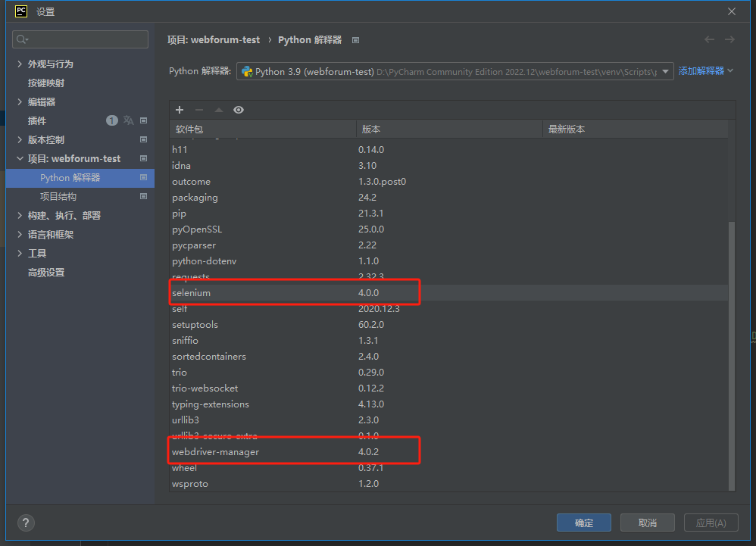Expand the 语言和框架 section
This screenshot has height=546, width=756.
coord(20,234)
